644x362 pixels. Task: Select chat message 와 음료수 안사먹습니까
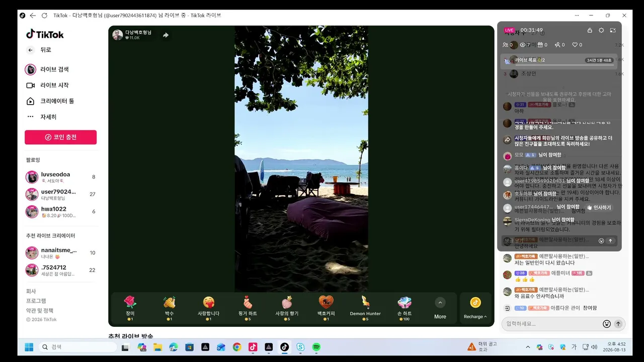539,297
